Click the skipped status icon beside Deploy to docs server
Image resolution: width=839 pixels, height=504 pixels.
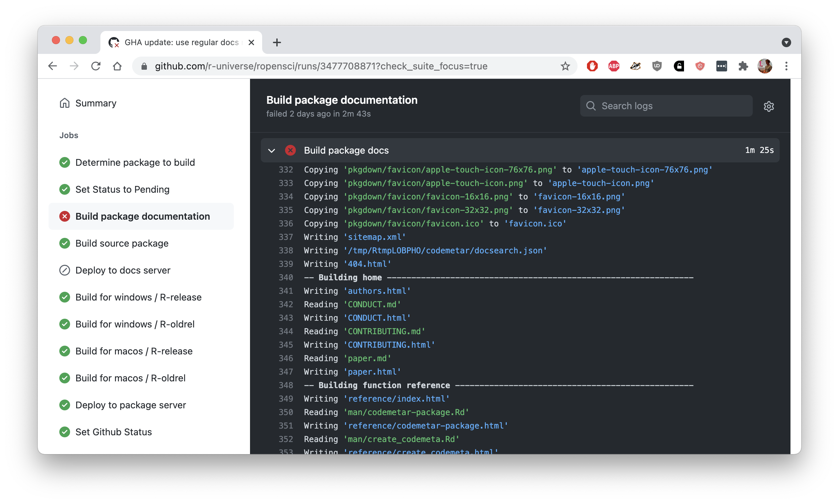65,270
